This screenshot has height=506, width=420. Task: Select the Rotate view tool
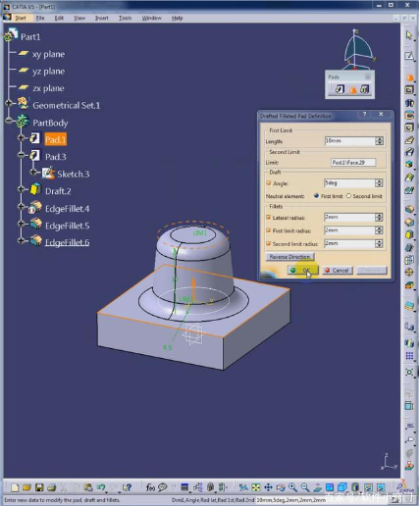281,487
